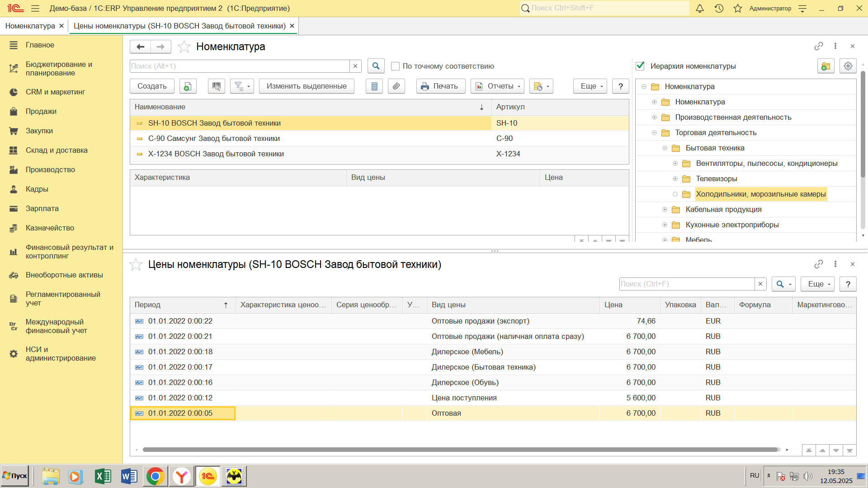Open the Закупки section
Viewport: 868px width, 488px height.
[x=39, y=131]
